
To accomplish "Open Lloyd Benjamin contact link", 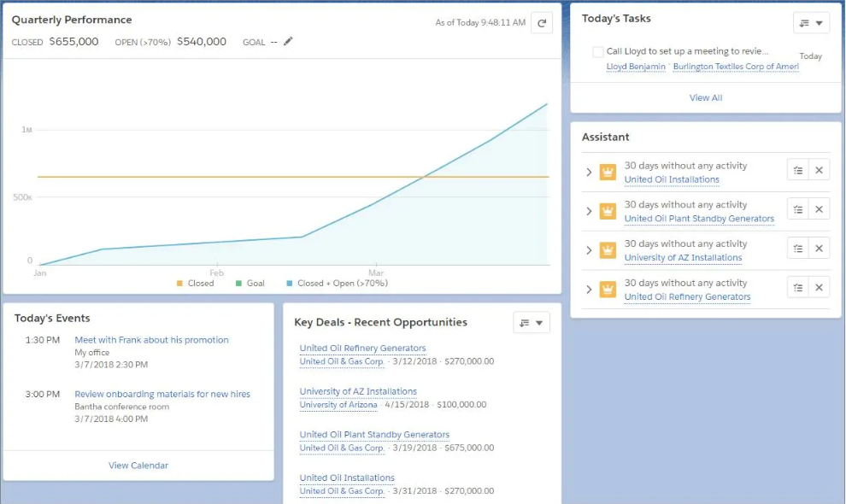I will point(635,67).
